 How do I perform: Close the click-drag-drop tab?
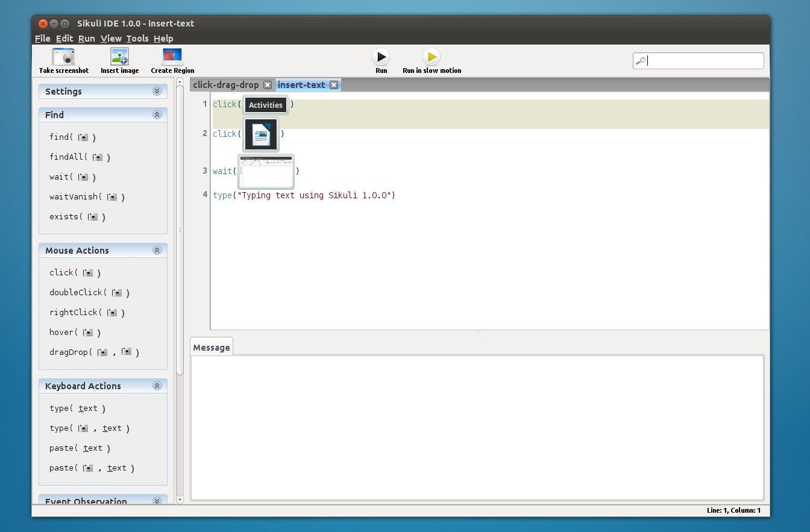coord(268,85)
